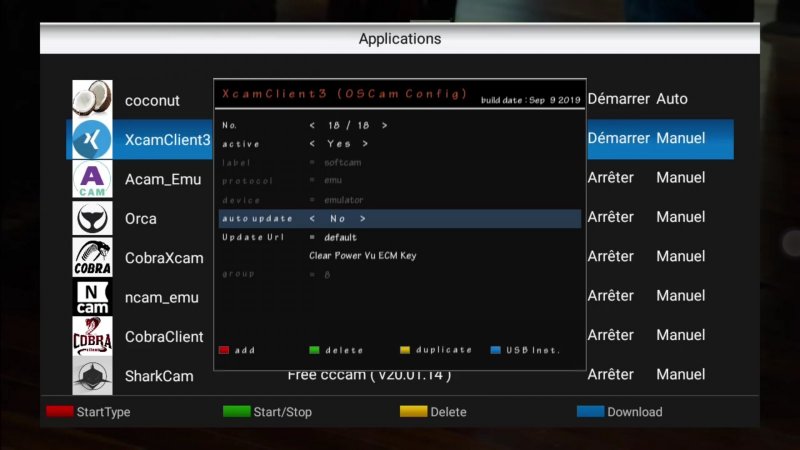Click the greyed protocol emu value
Image resolution: width=800 pixels, height=450 pixels.
(x=333, y=180)
